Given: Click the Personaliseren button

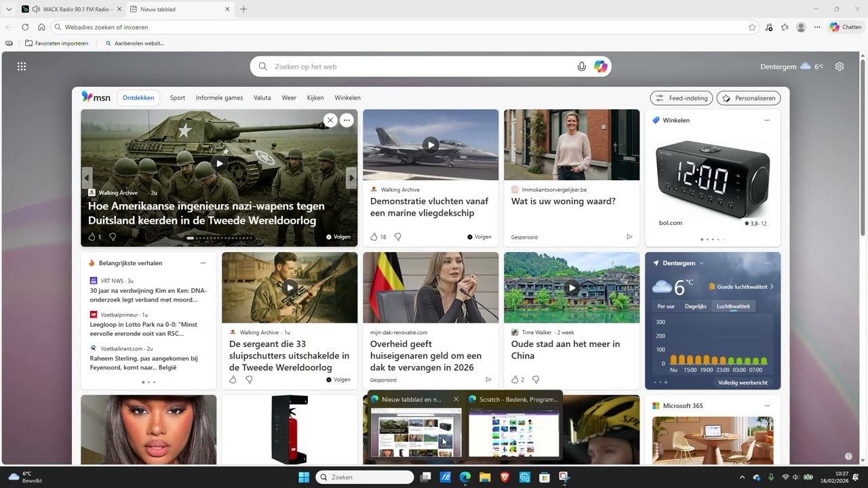Looking at the screenshot, I should 749,98.
